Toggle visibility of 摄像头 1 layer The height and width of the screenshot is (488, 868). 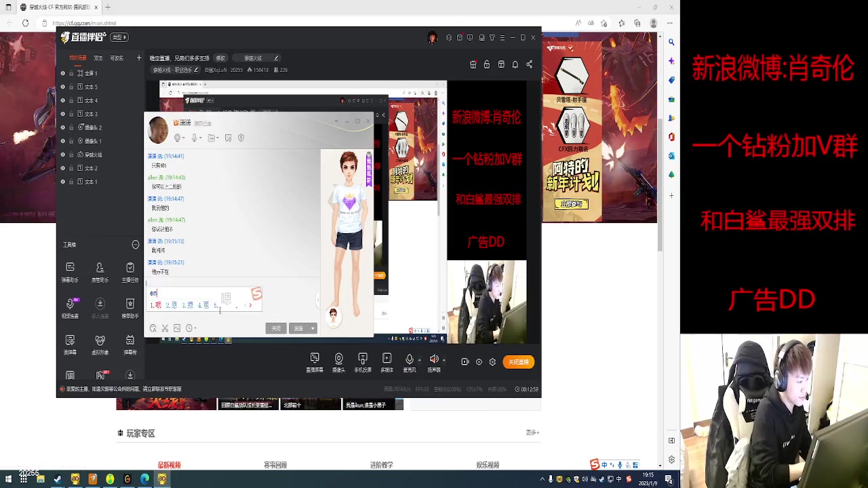click(63, 141)
